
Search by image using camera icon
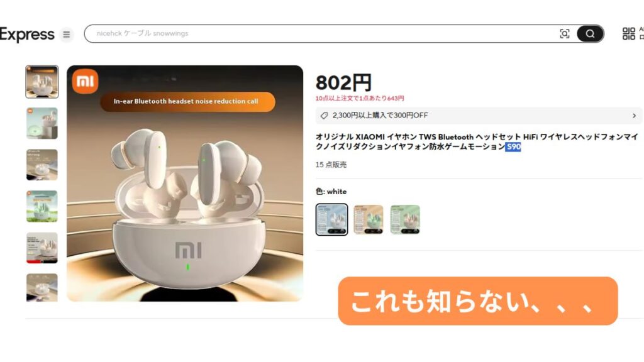point(565,34)
